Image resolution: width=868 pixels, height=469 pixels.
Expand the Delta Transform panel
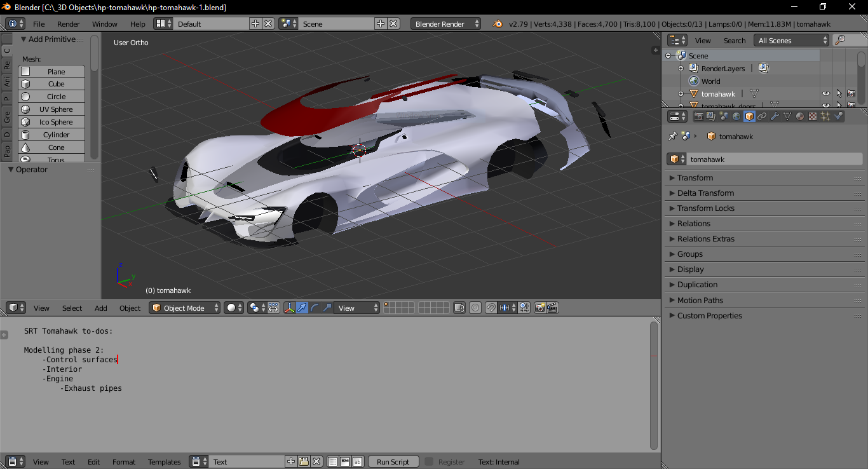point(764,193)
